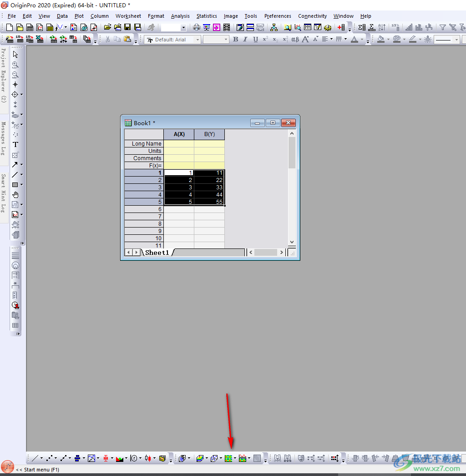Click cell containing 33 in column B

pos(209,187)
